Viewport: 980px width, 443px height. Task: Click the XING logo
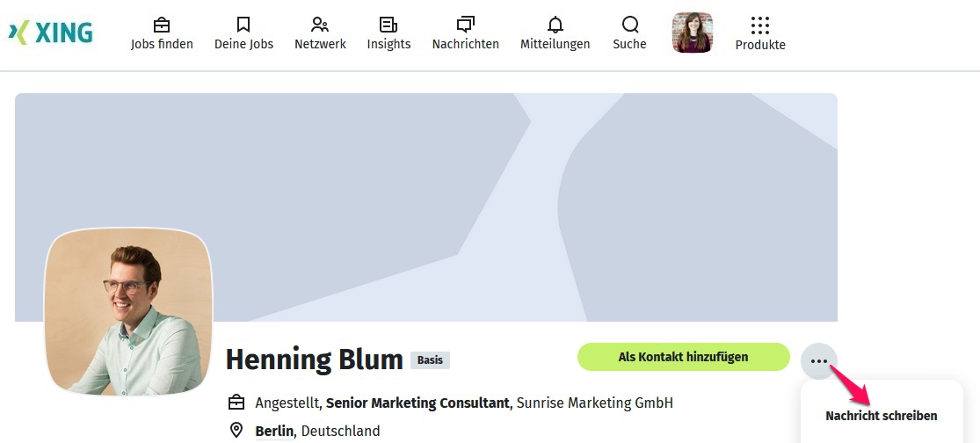50,33
